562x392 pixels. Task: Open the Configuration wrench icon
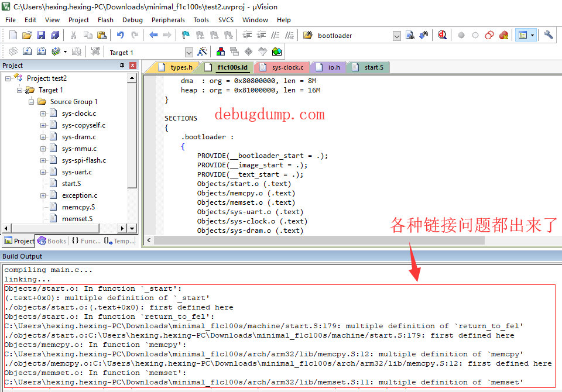(548, 35)
